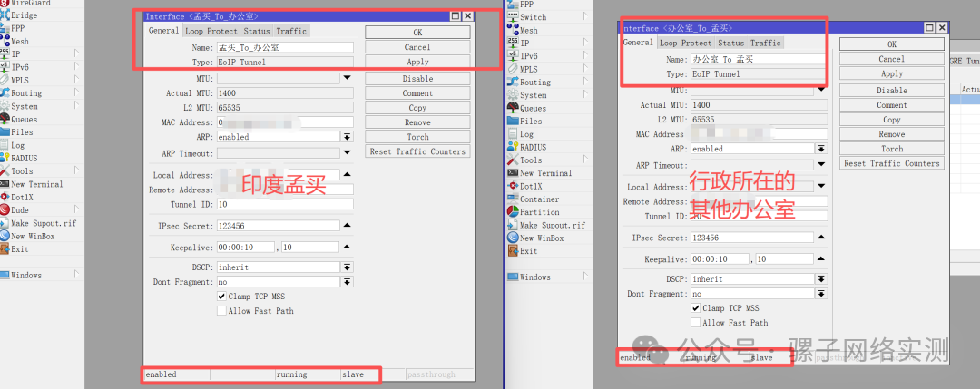Open Partition in the right WinBox sidebar

tap(539, 212)
